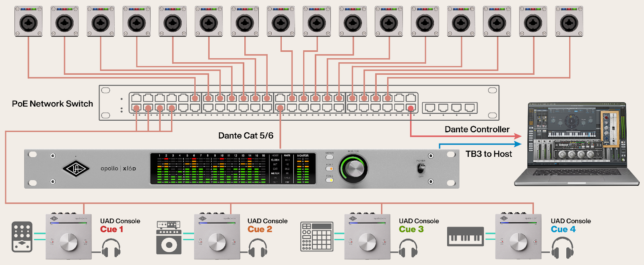This screenshot has width=644, height=265.
Task: Click the guitar pedal icon beside Cue 1
Action: pos(22,237)
